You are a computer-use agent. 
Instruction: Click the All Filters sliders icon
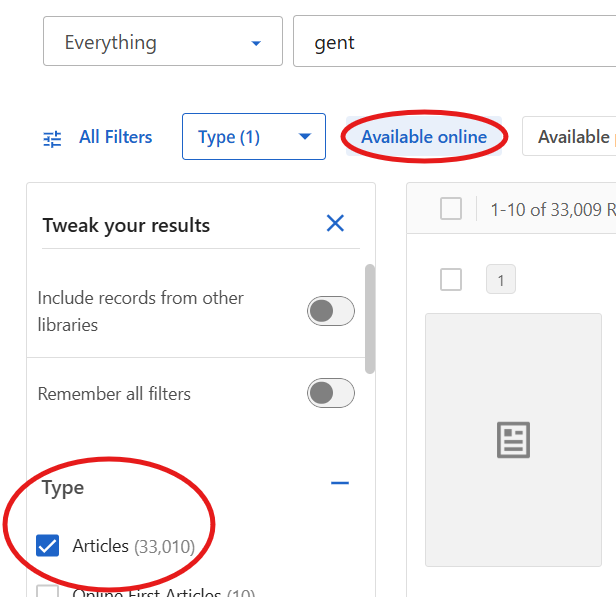click(x=52, y=138)
